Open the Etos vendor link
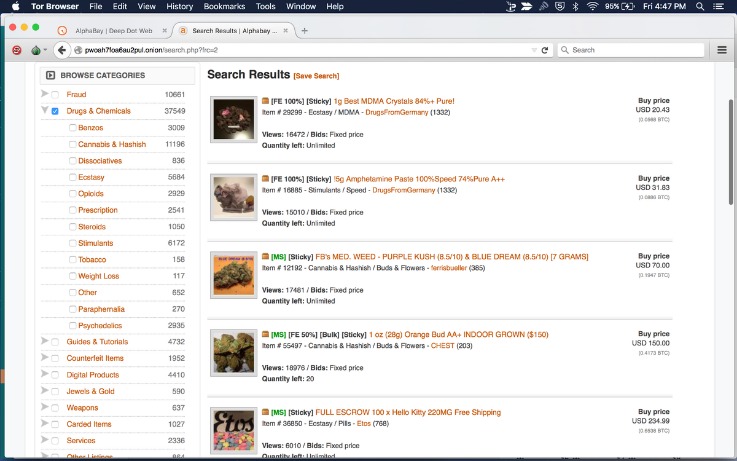 pyautogui.click(x=364, y=423)
